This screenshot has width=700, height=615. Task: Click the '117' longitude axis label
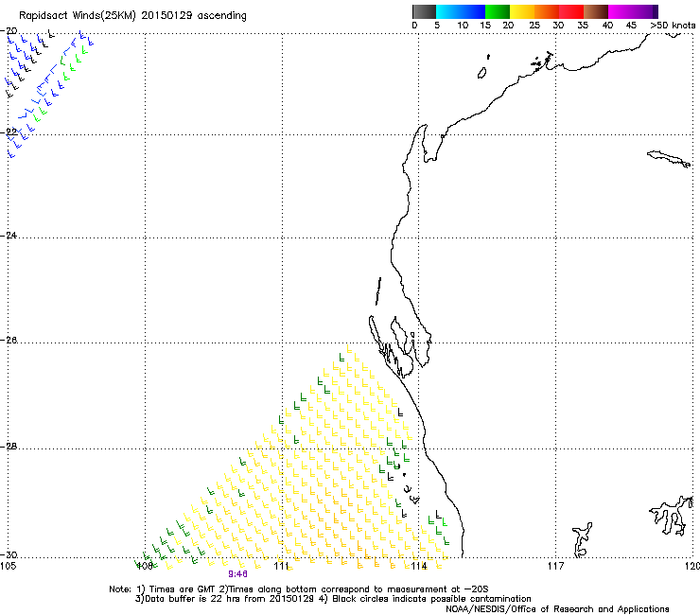(556, 566)
